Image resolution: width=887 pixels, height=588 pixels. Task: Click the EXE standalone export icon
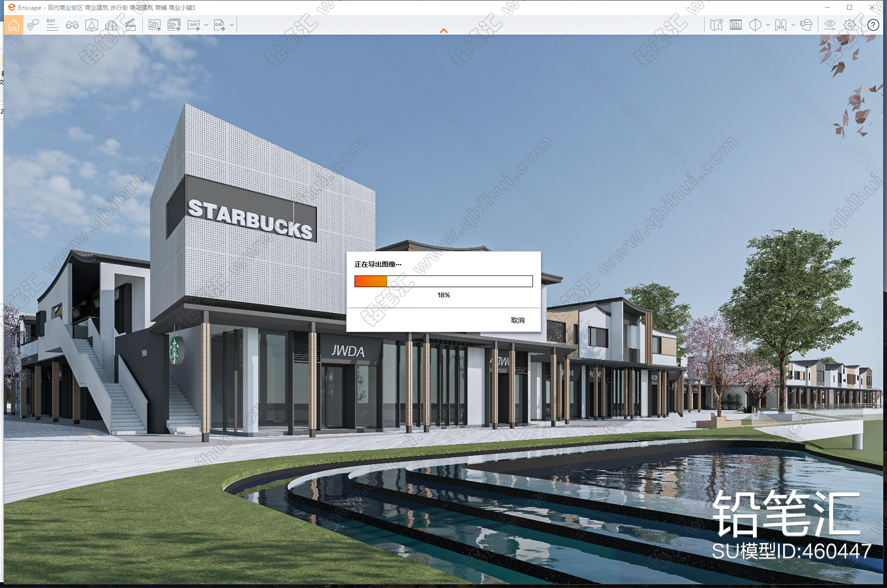pyautogui.click(x=219, y=25)
